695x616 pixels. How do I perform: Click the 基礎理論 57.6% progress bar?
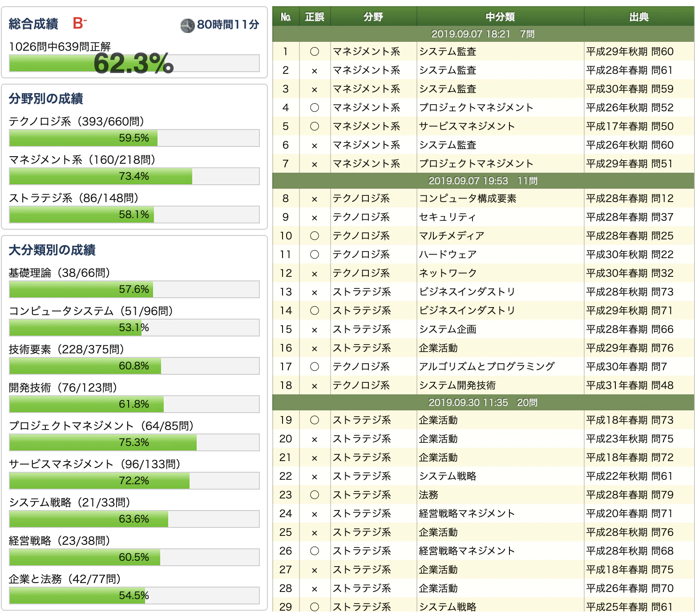pos(134,289)
